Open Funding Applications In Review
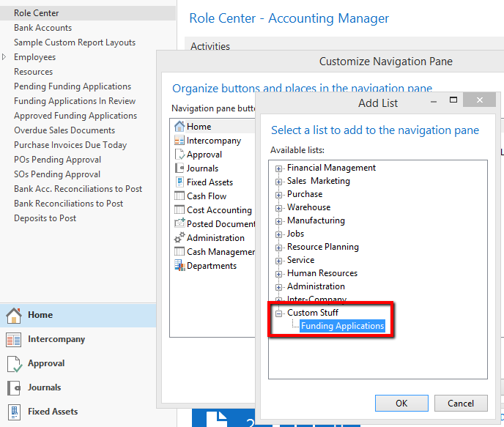Screen dimensions: 504x427 (75, 101)
